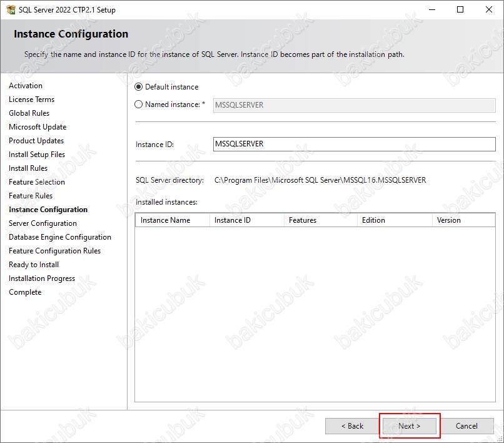Select License Terms step in sidebar

coord(31,99)
